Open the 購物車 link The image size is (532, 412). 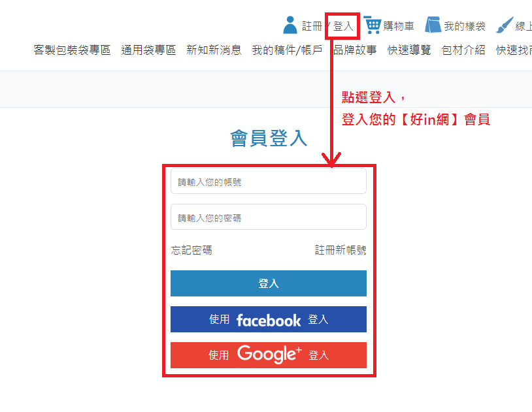[399, 26]
